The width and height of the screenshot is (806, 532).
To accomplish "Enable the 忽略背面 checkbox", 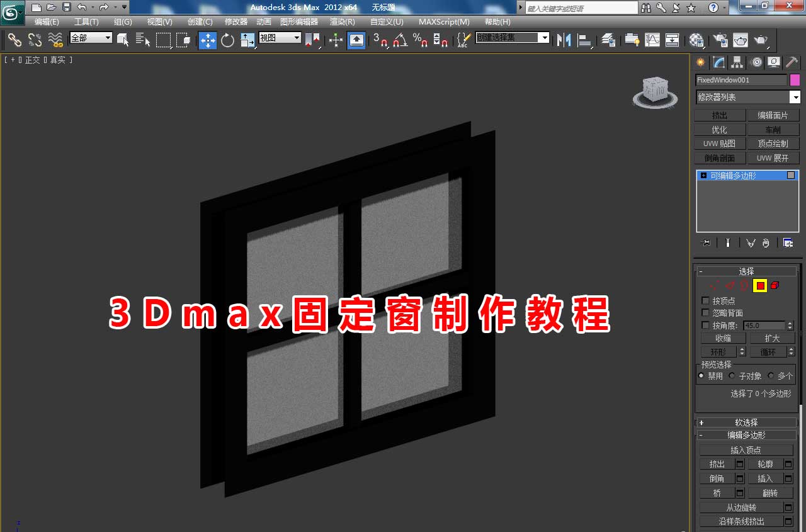I will tap(705, 313).
